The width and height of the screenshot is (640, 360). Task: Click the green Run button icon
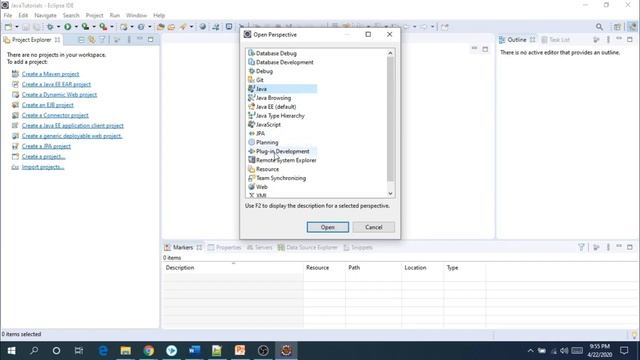click(x=67, y=27)
